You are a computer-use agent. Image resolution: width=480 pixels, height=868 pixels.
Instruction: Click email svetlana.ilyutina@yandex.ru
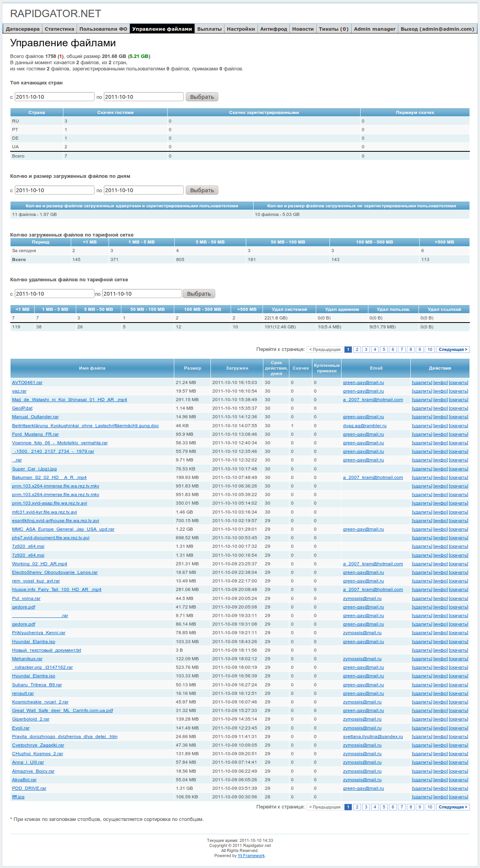coord(373,736)
